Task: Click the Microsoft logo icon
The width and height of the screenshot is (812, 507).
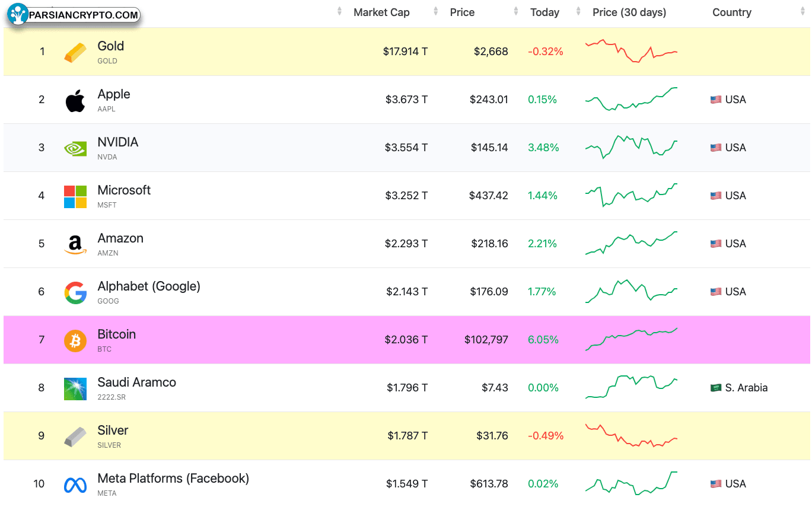Action: point(75,196)
